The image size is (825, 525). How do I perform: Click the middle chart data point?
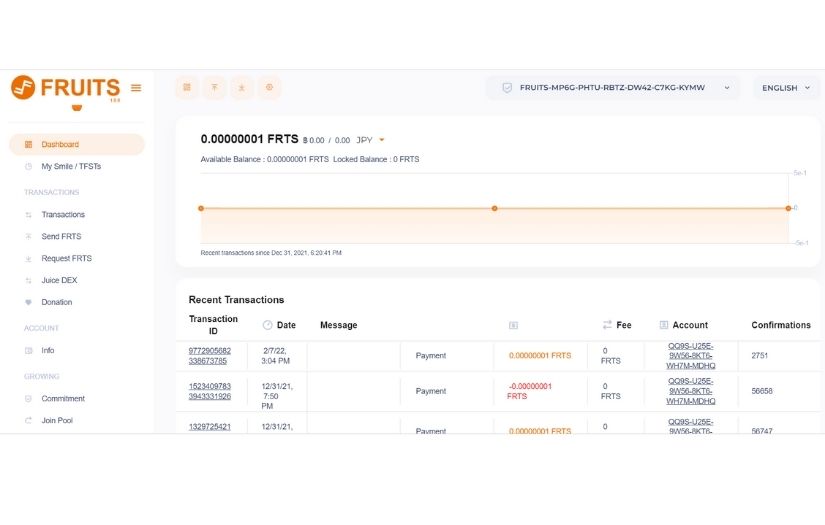click(495, 208)
